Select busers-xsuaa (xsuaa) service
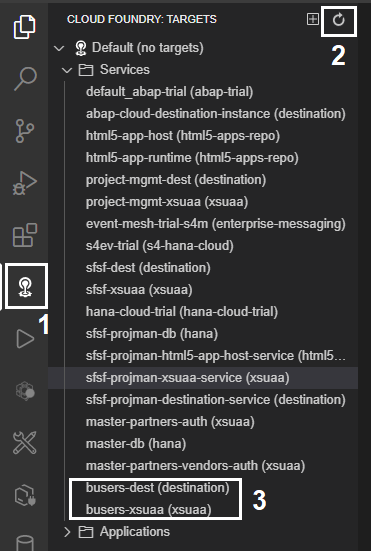 (149, 510)
